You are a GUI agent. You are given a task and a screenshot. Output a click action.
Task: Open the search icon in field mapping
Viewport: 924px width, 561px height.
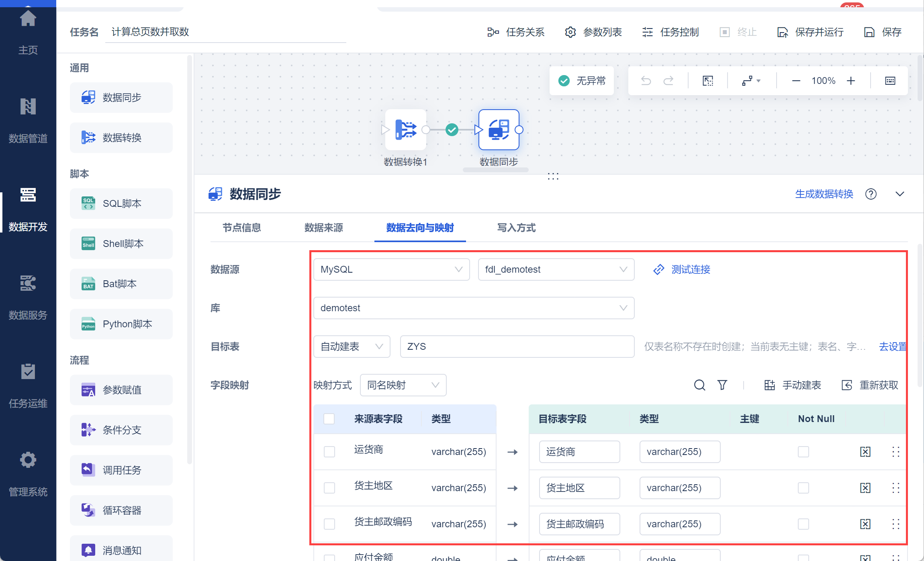tap(699, 385)
